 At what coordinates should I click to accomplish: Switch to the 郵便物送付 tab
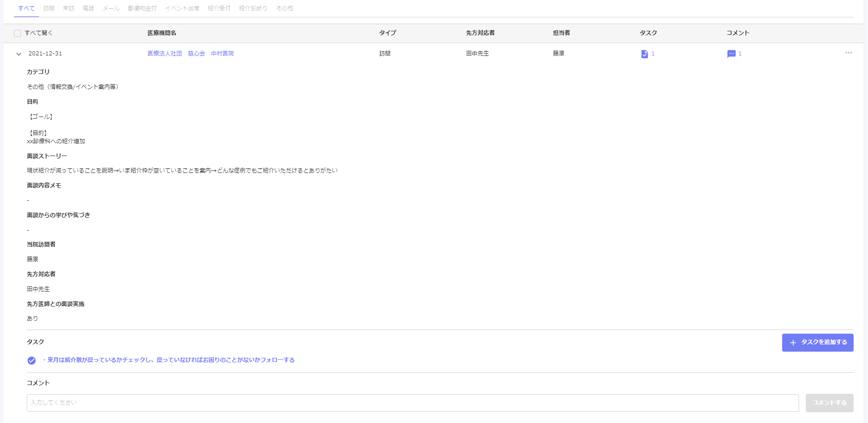(x=142, y=8)
